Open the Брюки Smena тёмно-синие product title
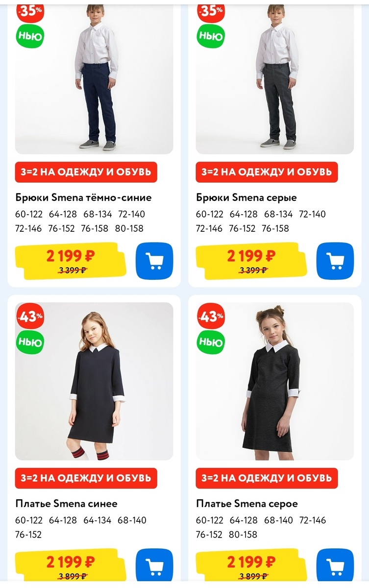The height and width of the screenshot is (588, 369). click(x=83, y=197)
